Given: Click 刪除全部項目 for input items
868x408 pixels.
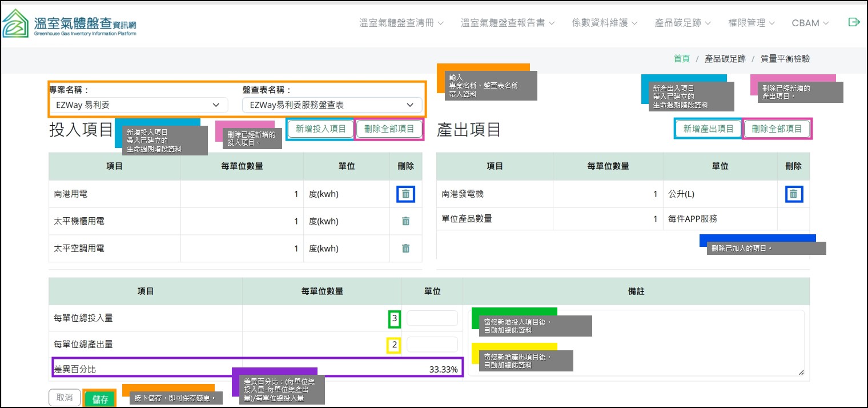Looking at the screenshot, I should pyautogui.click(x=389, y=129).
